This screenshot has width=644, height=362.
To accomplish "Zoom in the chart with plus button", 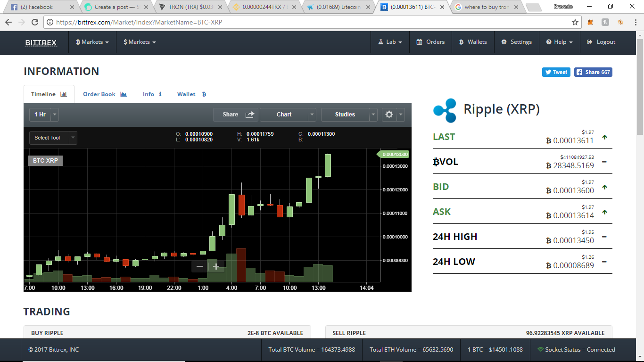I will (x=216, y=266).
